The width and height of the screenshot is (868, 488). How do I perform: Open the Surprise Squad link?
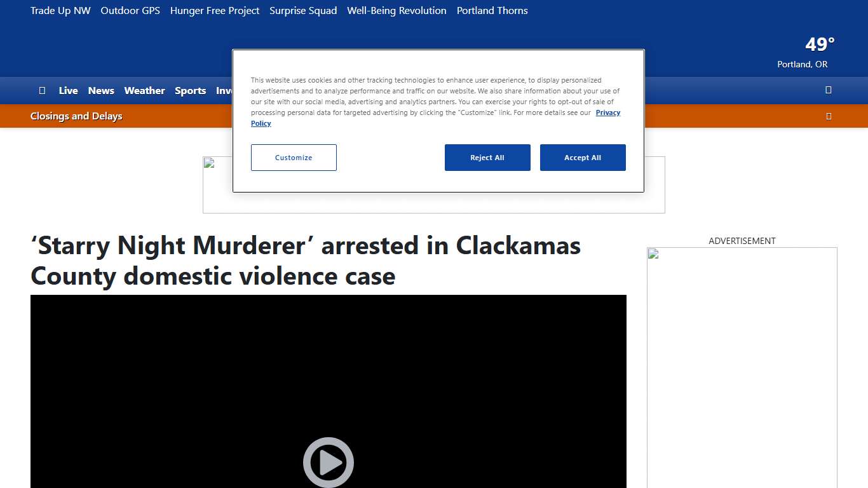point(303,11)
